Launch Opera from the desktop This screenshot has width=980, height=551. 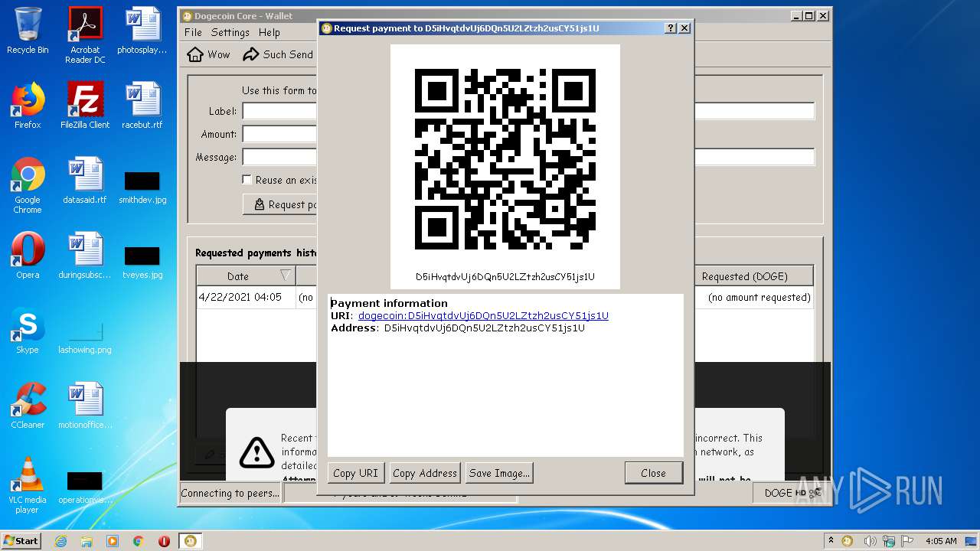pyautogui.click(x=28, y=256)
